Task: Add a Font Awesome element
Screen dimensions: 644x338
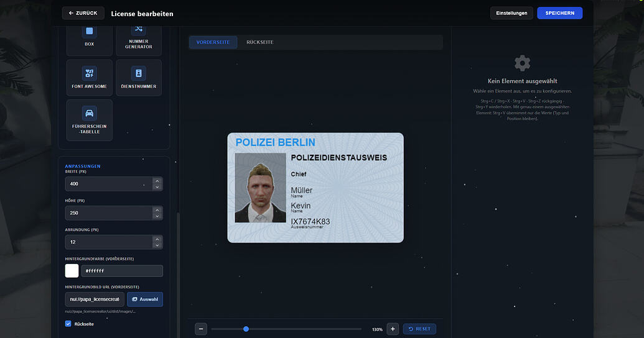Action: click(89, 78)
